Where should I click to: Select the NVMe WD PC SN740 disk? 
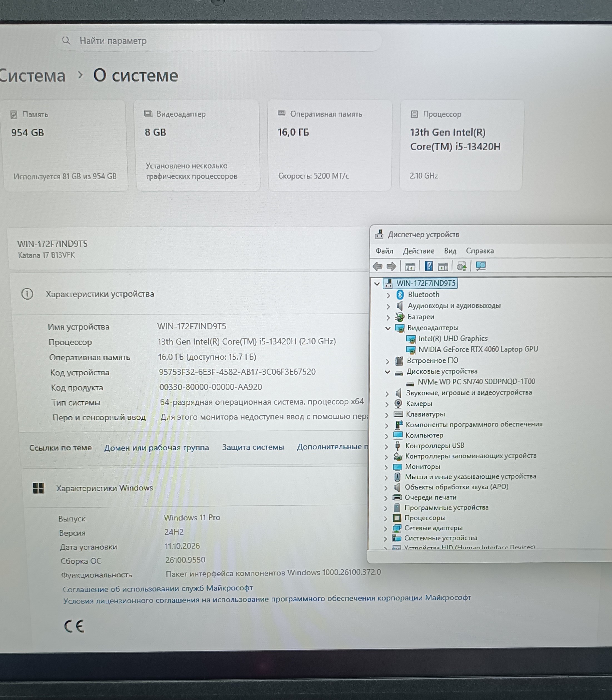[476, 382]
